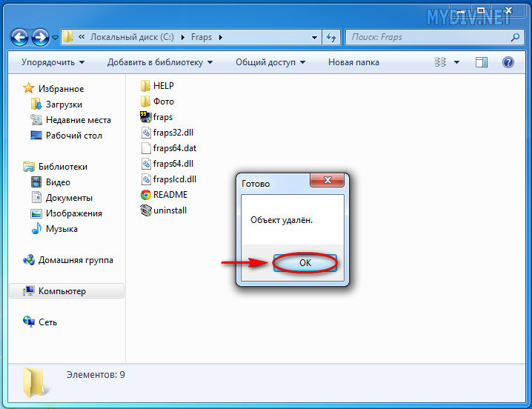Change view with the view icon

(x=440, y=62)
